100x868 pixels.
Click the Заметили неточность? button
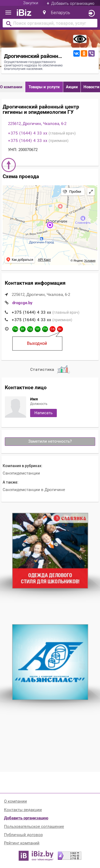(50, 441)
